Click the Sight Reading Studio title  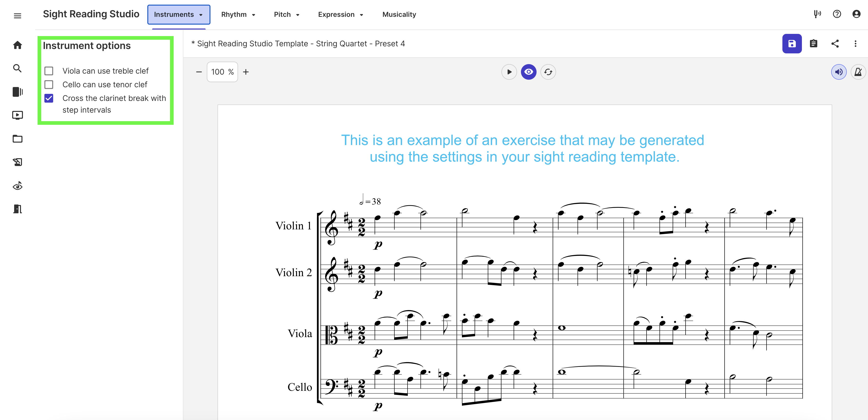click(91, 14)
